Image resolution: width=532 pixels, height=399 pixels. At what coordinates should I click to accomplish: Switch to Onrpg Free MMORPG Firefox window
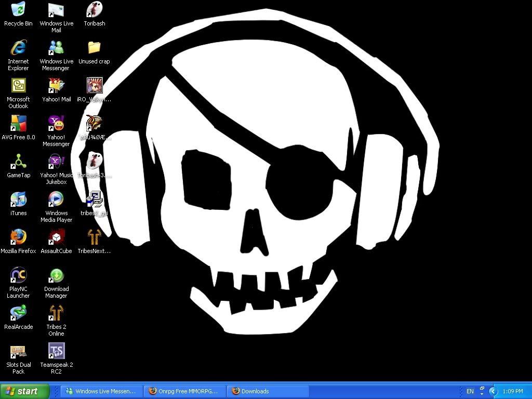tap(184, 391)
